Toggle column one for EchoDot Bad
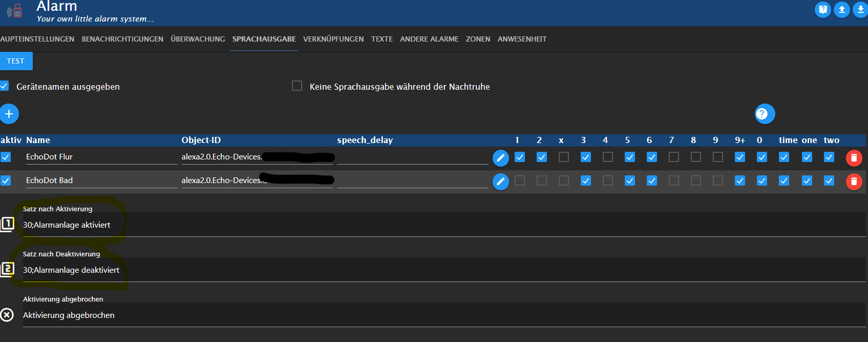The width and height of the screenshot is (868, 342). point(807,180)
